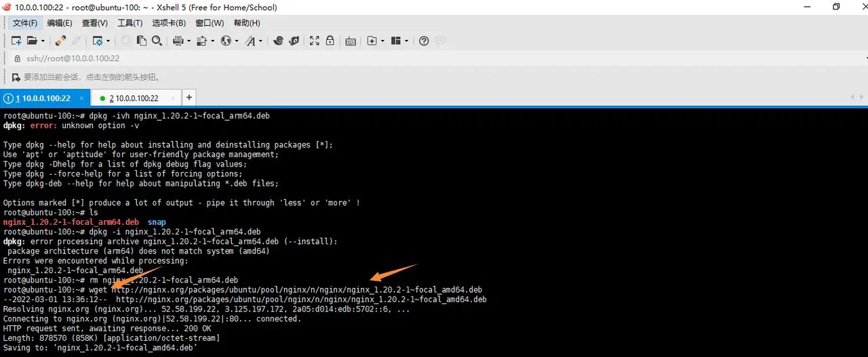
Task: Toggle full screen mode icon
Action: pos(315,41)
